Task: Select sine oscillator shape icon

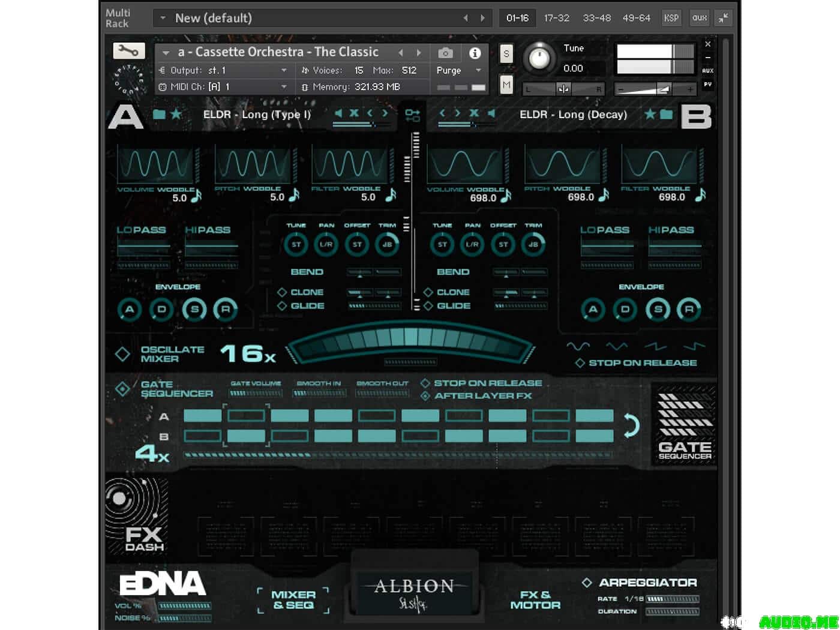Action: 578,346
